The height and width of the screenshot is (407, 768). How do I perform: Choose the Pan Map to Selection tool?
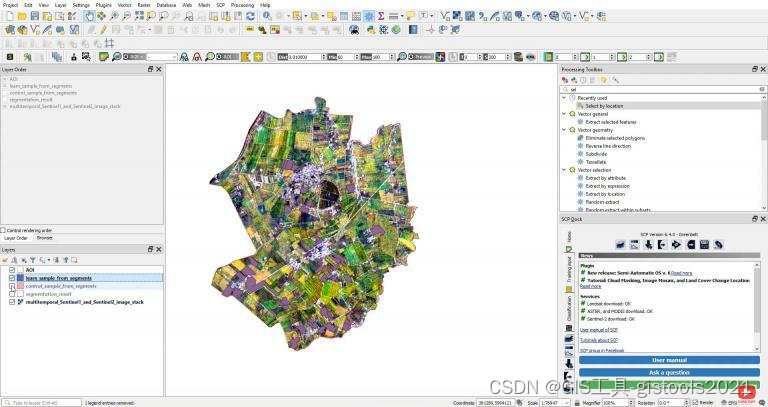click(x=101, y=16)
